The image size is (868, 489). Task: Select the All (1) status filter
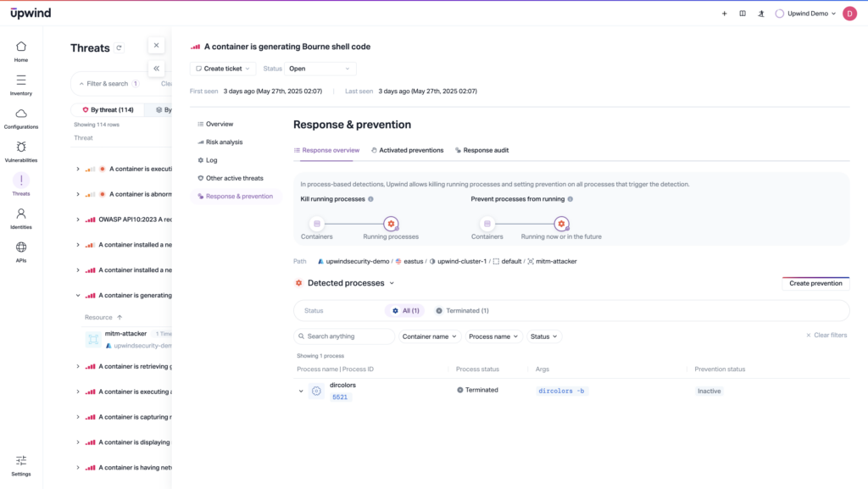pyautogui.click(x=405, y=311)
